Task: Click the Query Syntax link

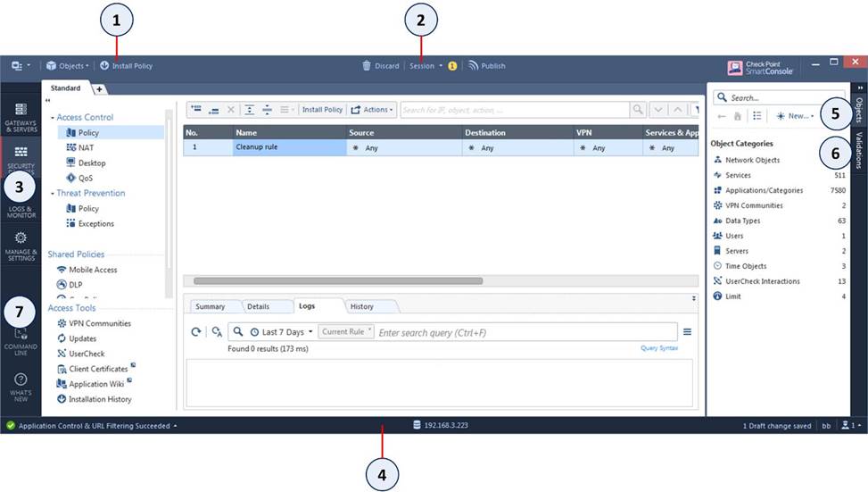Action: pyautogui.click(x=658, y=348)
